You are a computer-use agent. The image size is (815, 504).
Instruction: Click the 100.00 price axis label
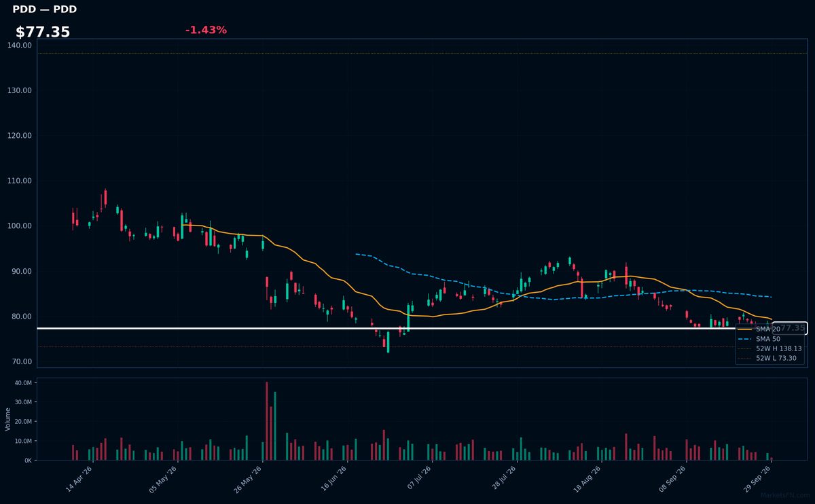coord(20,226)
